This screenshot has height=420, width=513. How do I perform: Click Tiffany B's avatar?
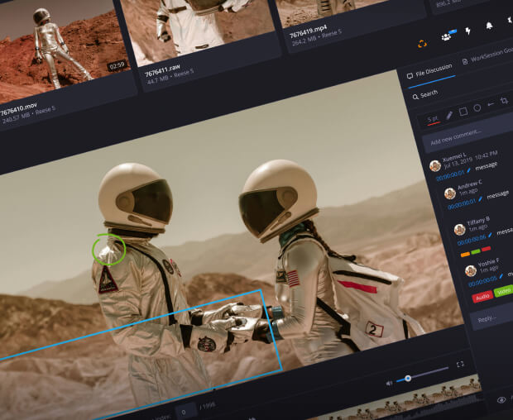click(x=460, y=230)
